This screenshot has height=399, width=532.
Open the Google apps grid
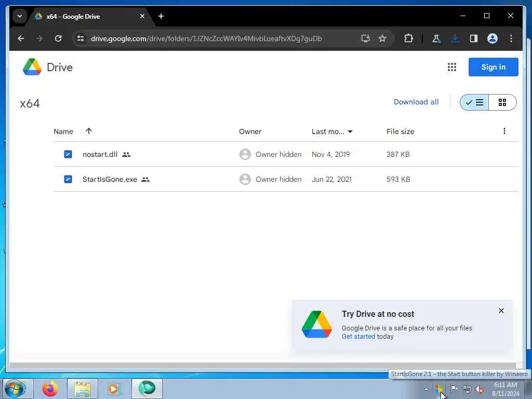point(451,67)
